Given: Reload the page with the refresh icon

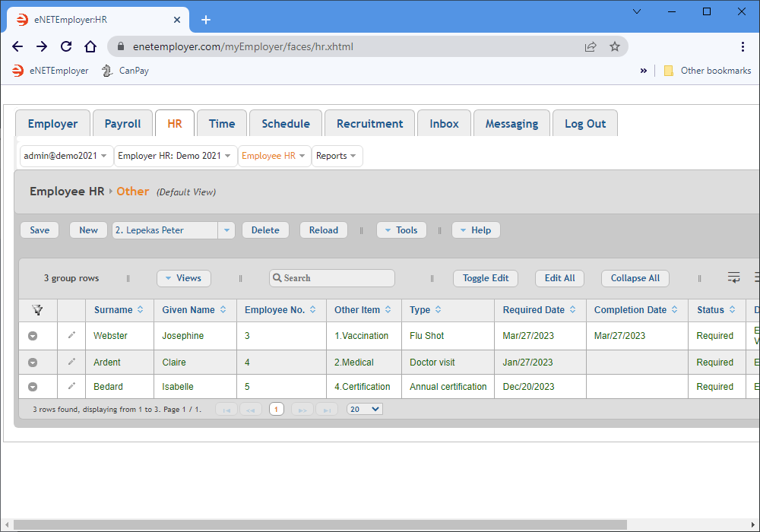Looking at the screenshot, I should pyautogui.click(x=66, y=46).
